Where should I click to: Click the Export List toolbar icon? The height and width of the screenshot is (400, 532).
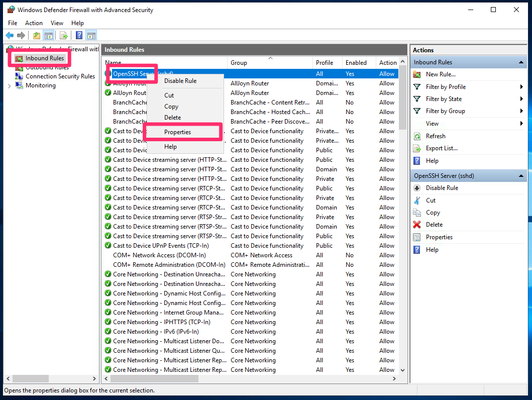[x=63, y=35]
